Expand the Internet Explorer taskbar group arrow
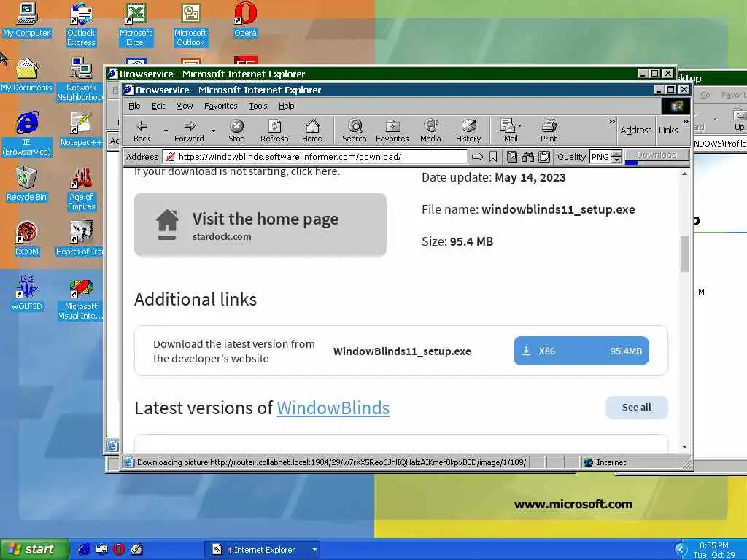The image size is (747, 560). 314,550
